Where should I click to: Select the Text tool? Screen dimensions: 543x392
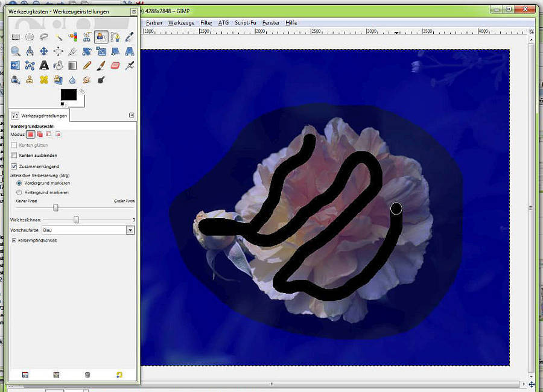tap(44, 65)
